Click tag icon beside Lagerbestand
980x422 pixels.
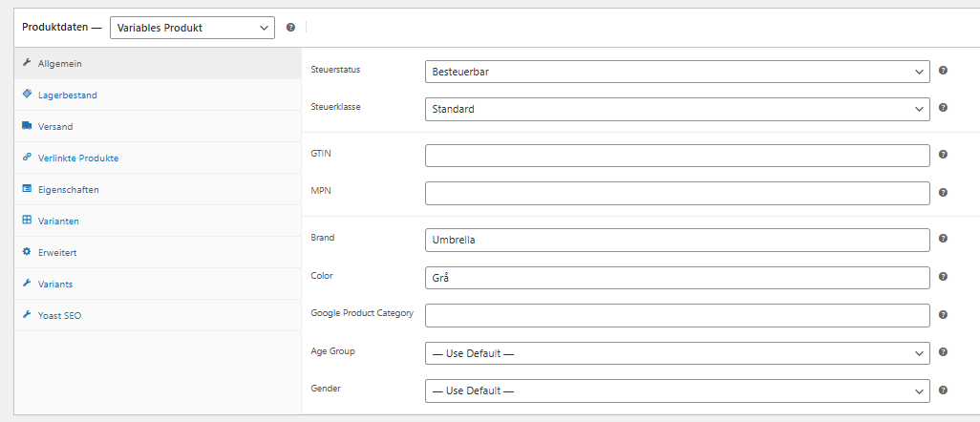26,94
